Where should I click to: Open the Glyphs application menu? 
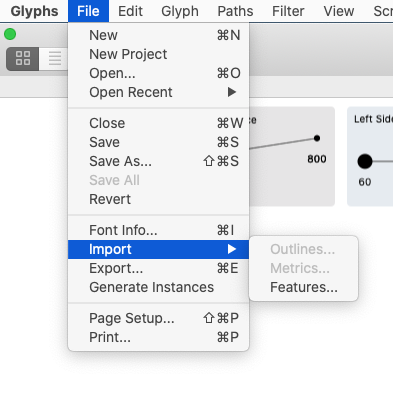click(x=34, y=11)
